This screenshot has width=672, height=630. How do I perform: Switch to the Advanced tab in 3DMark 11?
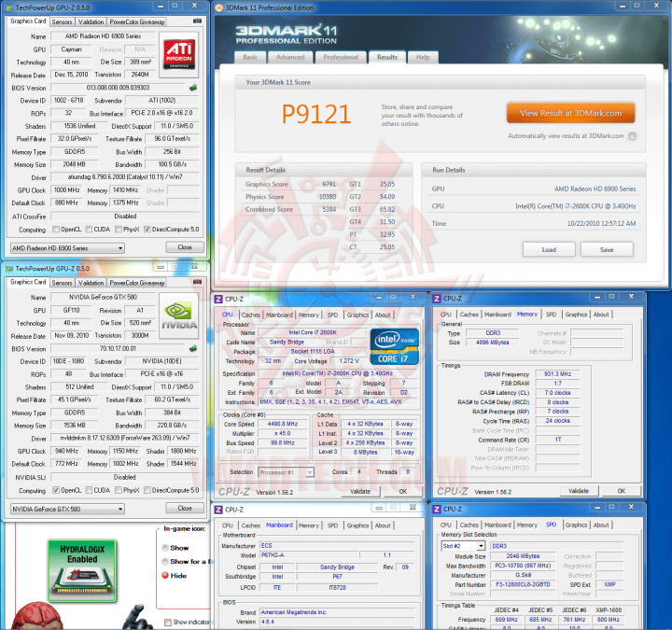click(290, 57)
